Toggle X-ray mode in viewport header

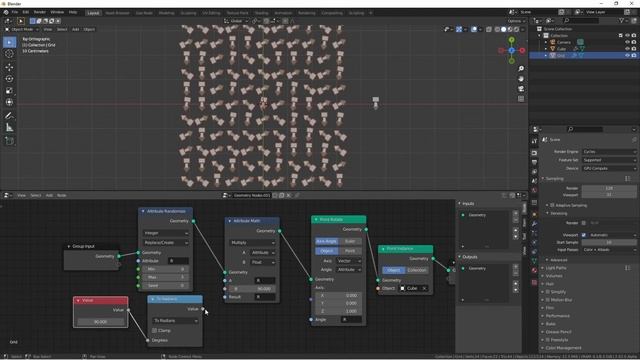coord(489,29)
